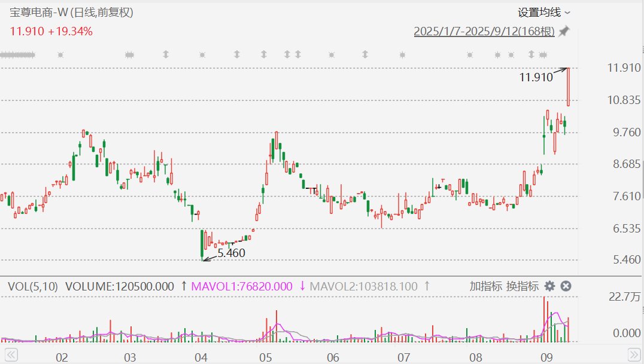The image size is (644, 364).
Task: Expand the 设置均线 dropdown
Action: [543, 12]
